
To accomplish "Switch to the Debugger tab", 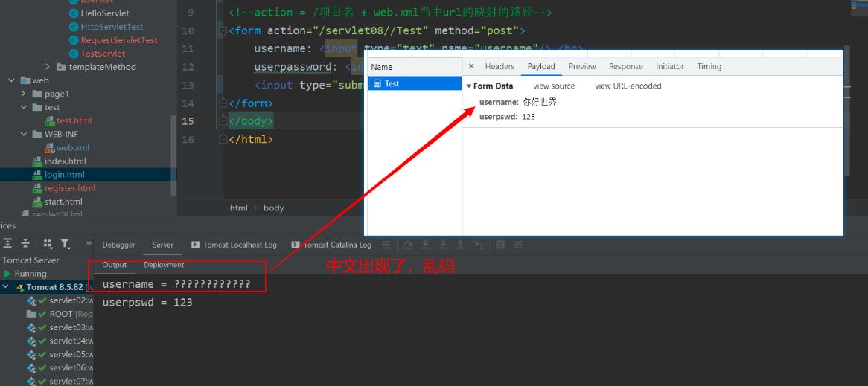I will [x=118, y=245].
